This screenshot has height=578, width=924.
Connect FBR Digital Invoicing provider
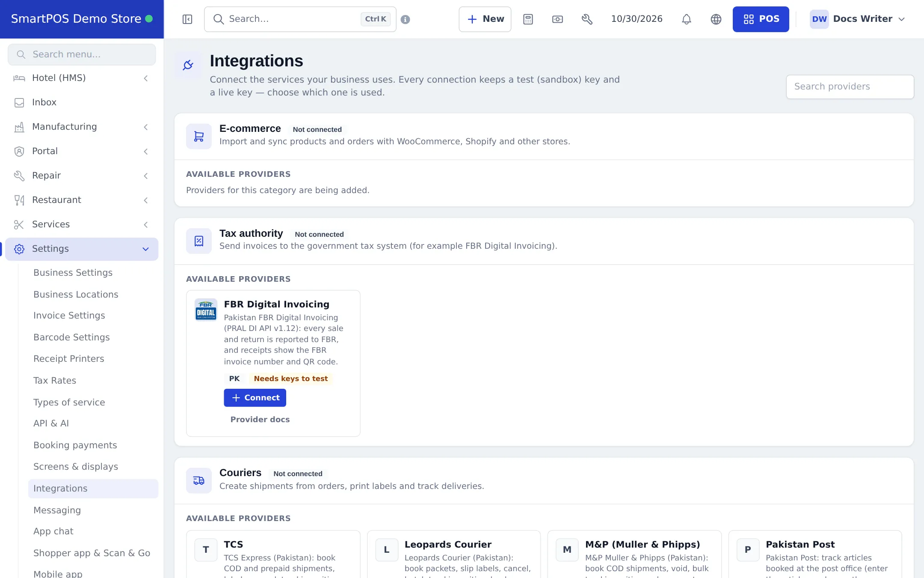tap(255, 398)
